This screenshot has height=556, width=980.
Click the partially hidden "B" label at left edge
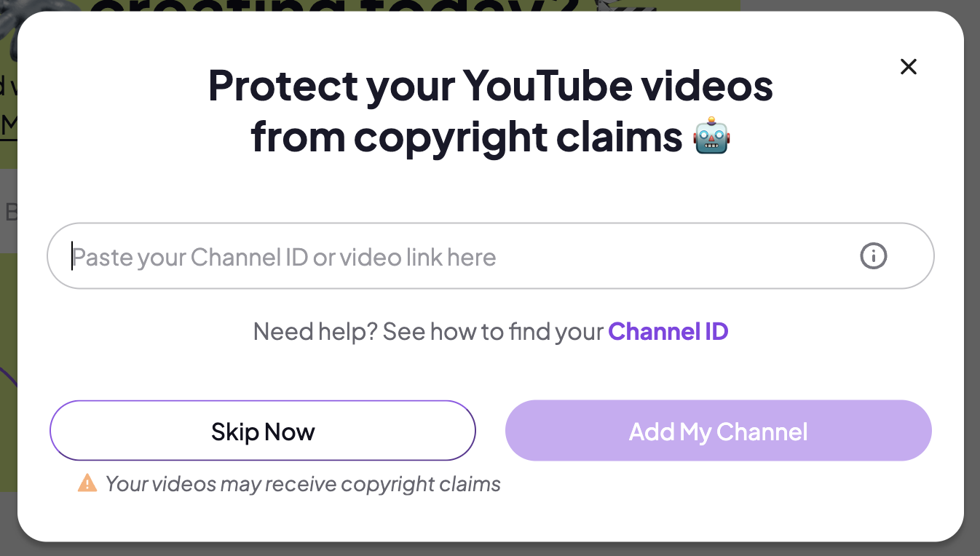(9, 212)
